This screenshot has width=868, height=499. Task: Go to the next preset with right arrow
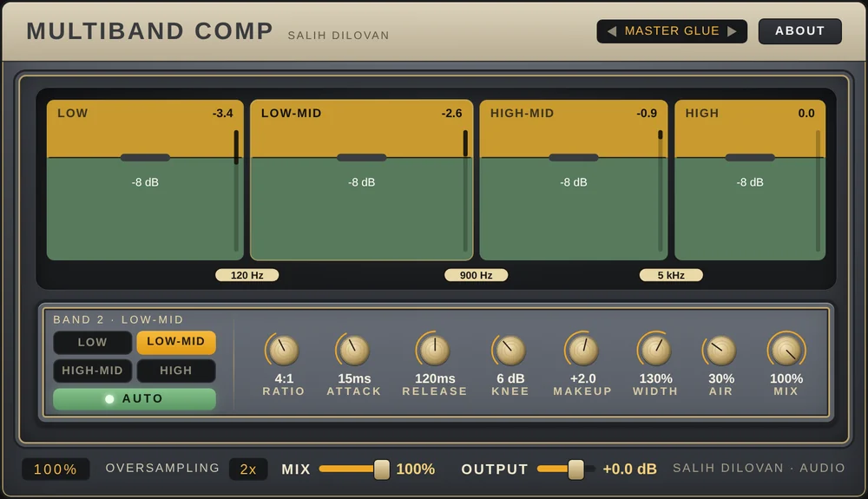pyautogui.click(x=732, y=31)
